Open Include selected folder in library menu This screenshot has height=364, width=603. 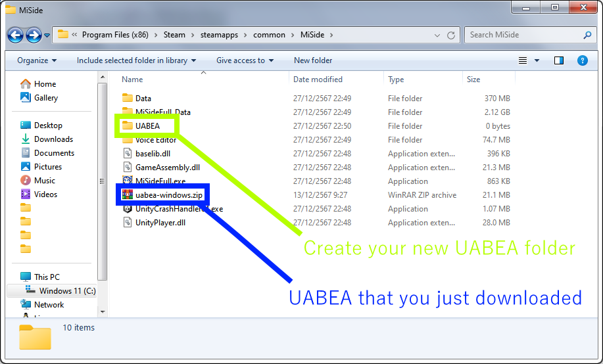click(x=137, y=60)
